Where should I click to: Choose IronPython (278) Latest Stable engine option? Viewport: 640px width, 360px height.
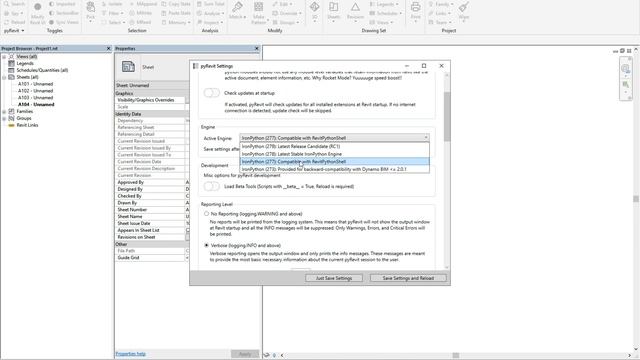tap(334, 154)
